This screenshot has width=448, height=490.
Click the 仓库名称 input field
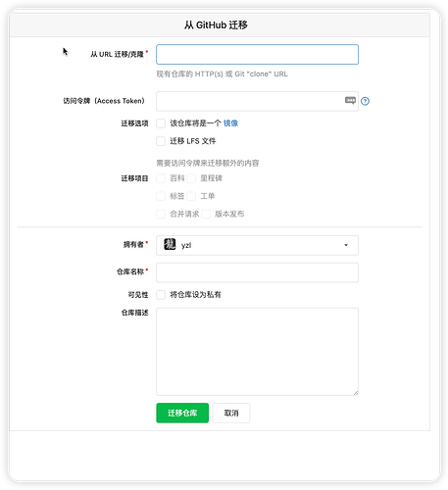(257, 272)
